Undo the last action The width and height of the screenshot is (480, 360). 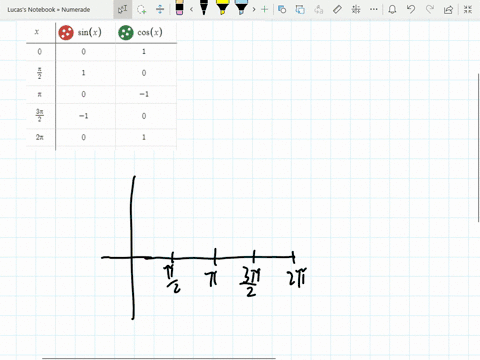click(411, 9)
